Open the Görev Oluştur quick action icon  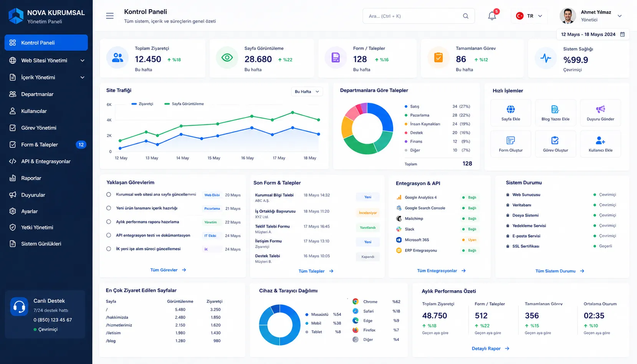pyautogui.click(x=555, y=141)
